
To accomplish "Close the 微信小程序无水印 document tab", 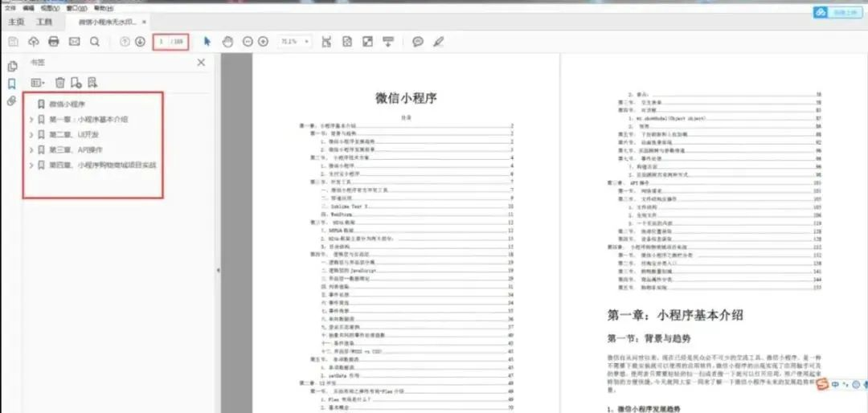I will pyautogui.click(x=144, y=22).
